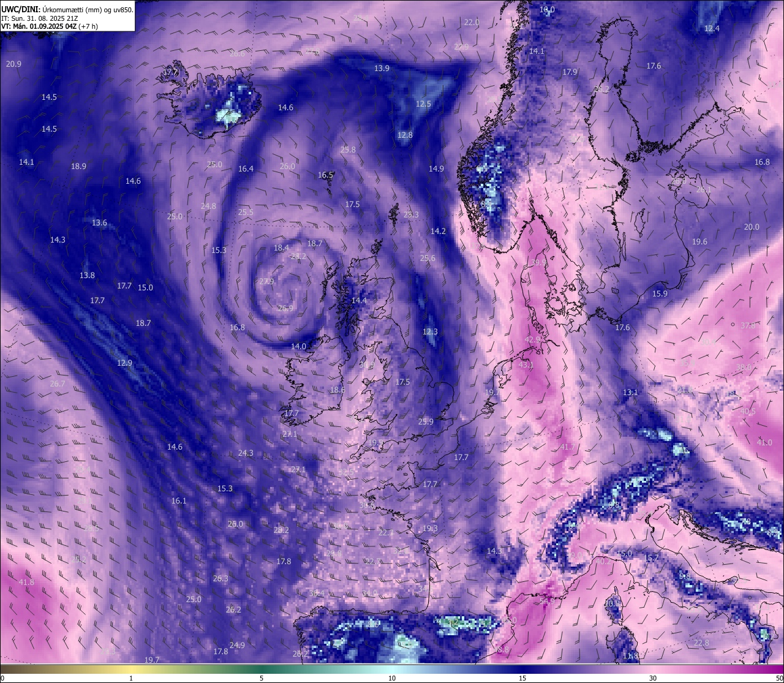Click the 14.9 value label

click(x=436, y=168)
